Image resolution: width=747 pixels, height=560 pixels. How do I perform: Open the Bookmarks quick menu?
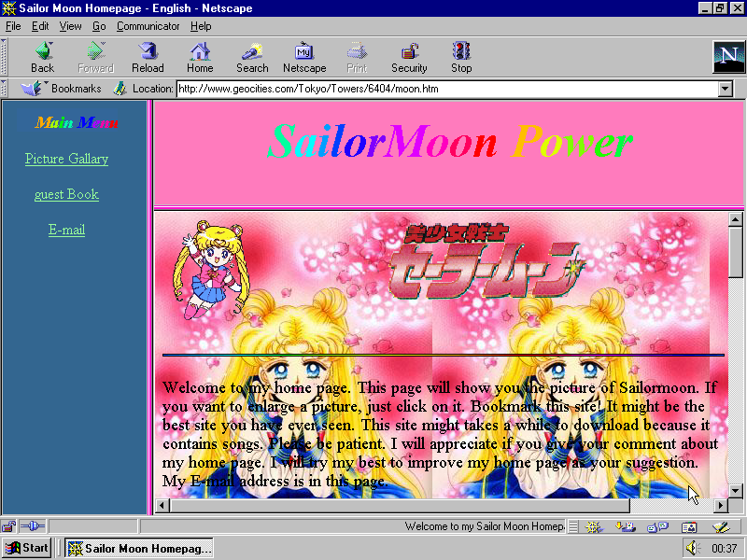61,89
